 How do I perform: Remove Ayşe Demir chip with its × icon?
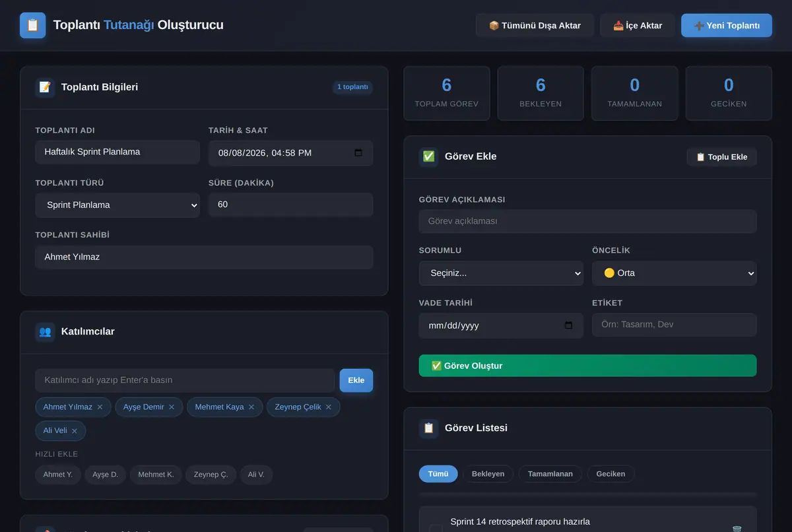[x=172, y=407]
